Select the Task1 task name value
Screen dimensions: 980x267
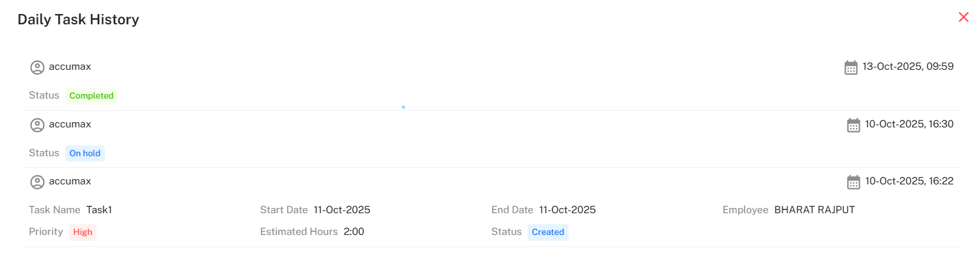99,210
